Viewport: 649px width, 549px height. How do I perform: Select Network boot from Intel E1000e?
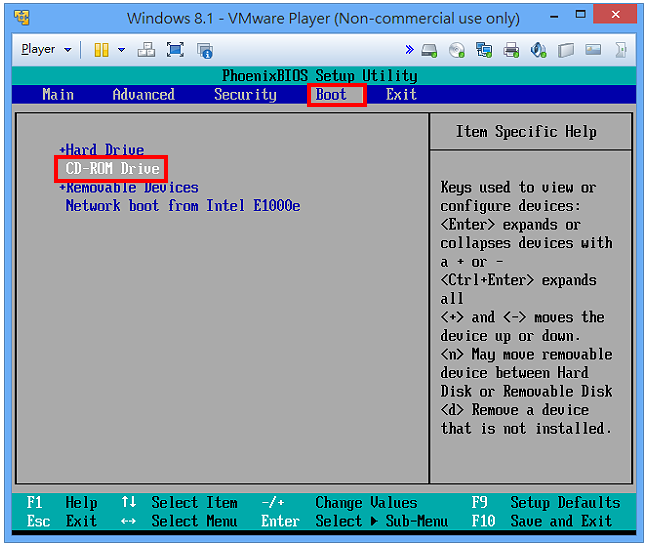coord(183,206)
